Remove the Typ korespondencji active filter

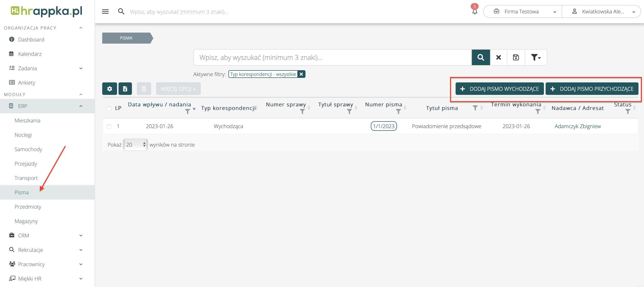[301, 74]
